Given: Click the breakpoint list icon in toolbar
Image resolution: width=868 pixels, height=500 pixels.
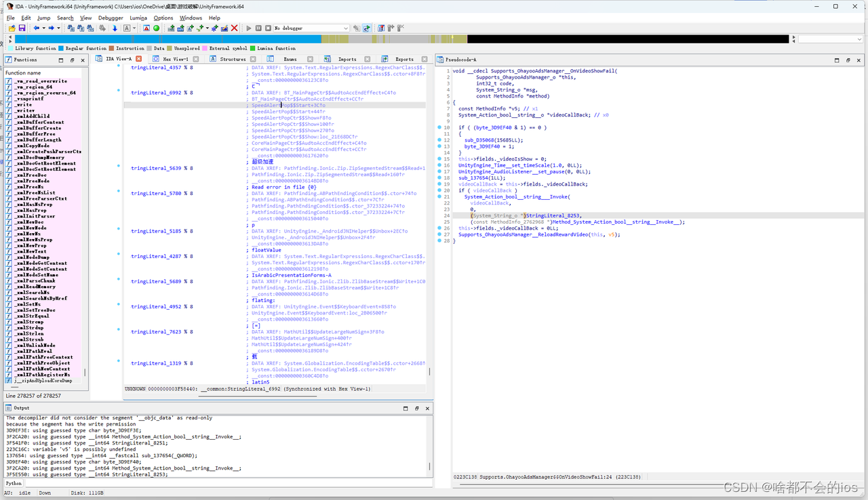Looking at the screenshot, I should pos(381,28).
